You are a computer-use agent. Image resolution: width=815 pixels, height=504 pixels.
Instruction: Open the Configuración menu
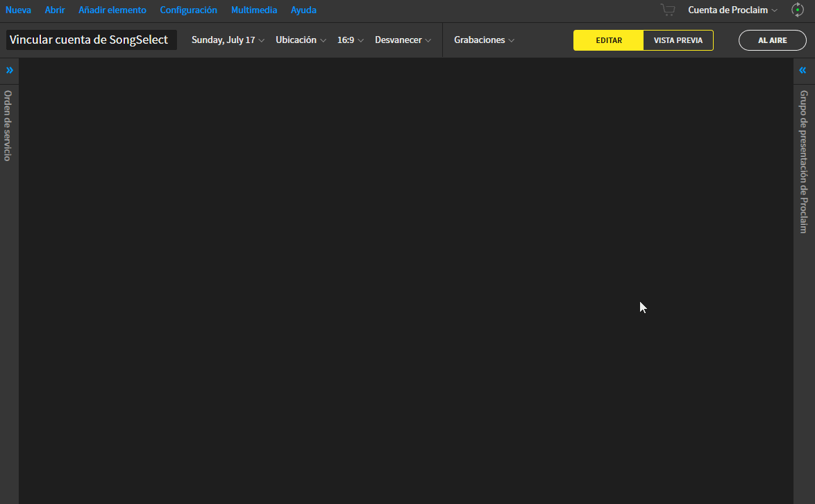189,10
